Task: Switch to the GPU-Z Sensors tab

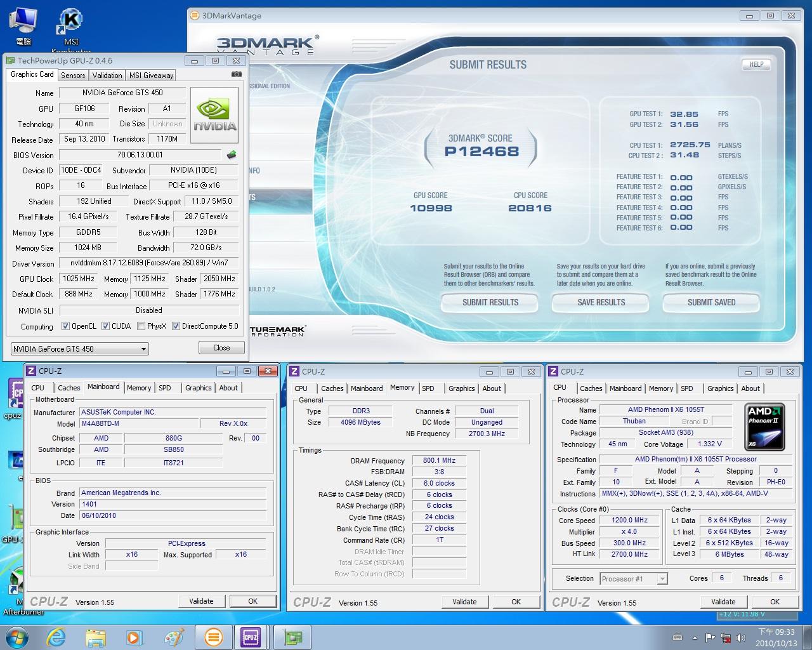Action: point(73,75)
